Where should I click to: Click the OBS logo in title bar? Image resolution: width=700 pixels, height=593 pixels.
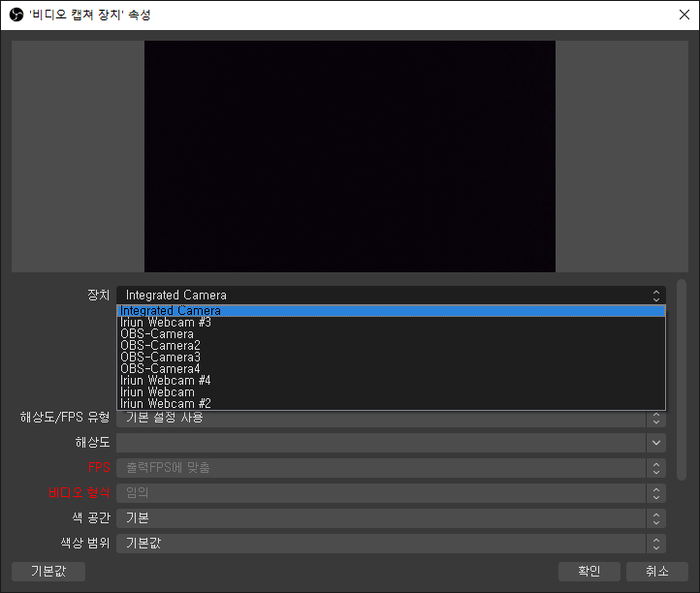[16, 15]
